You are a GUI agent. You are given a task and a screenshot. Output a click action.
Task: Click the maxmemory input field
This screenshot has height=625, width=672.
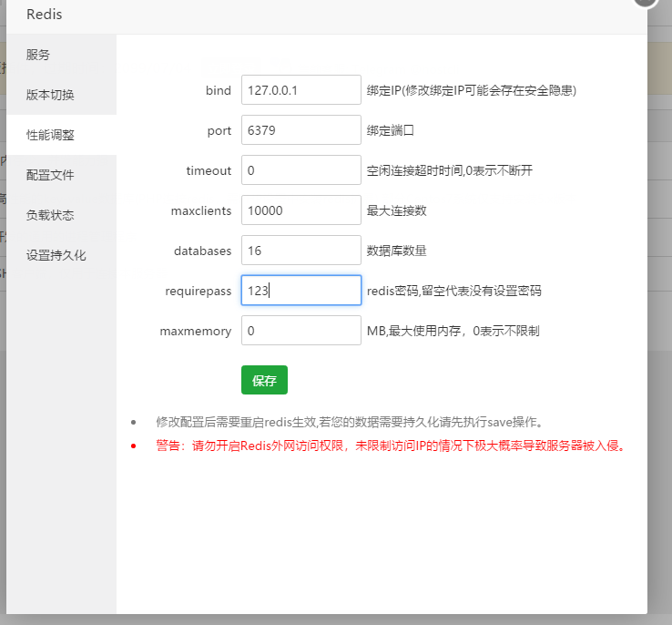(300, 331)
